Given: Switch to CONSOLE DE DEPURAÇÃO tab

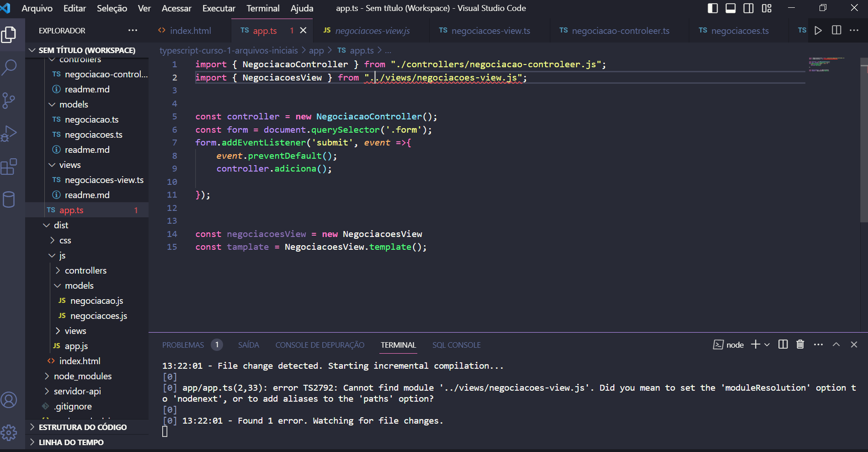Looking at the screenshot, I should [320, 345].
